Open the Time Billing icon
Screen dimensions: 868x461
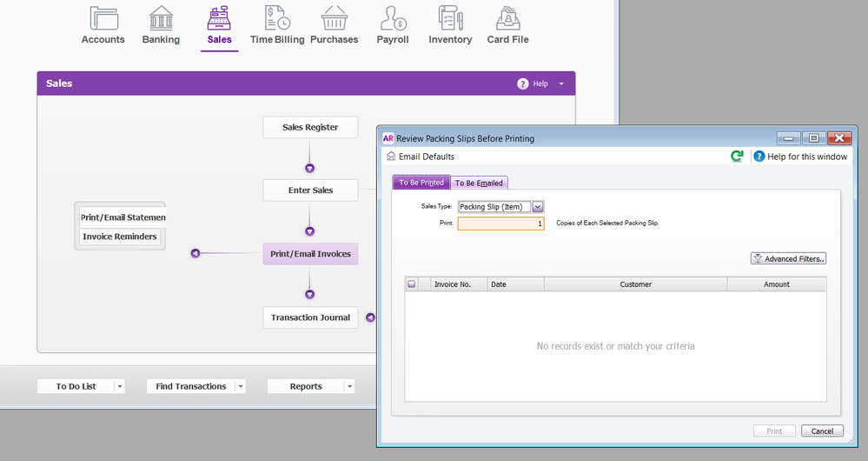pos(277,19)
